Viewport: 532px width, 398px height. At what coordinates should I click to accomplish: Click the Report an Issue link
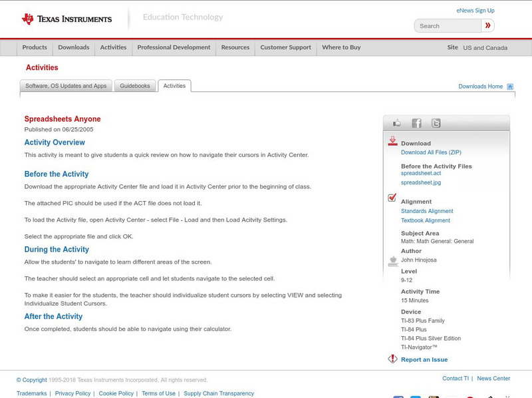[424, 359]
